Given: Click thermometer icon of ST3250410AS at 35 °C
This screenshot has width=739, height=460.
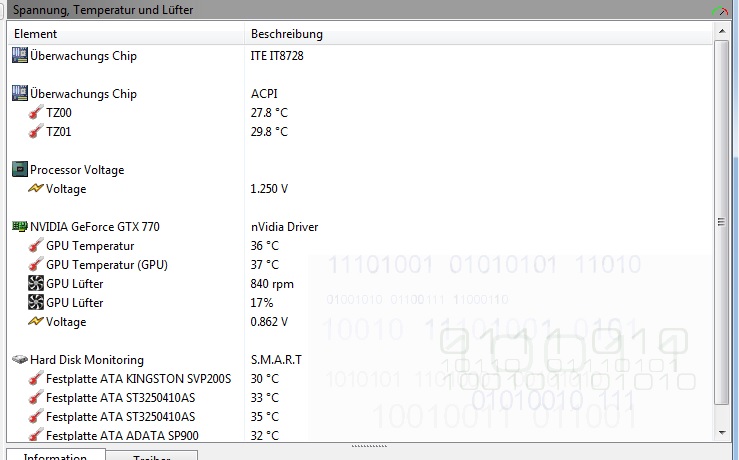Looking at the screenshot, I should (36, 417).
